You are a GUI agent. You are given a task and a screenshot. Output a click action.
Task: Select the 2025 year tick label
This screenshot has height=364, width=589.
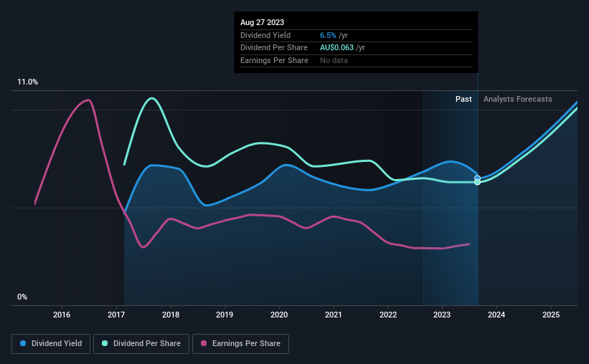pos(551,315)
